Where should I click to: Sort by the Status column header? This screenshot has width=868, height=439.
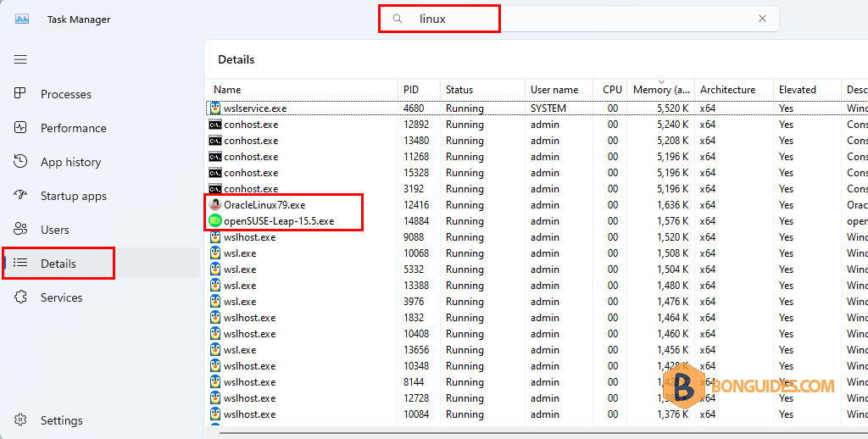pyautogui.click(x=482, y=90)
